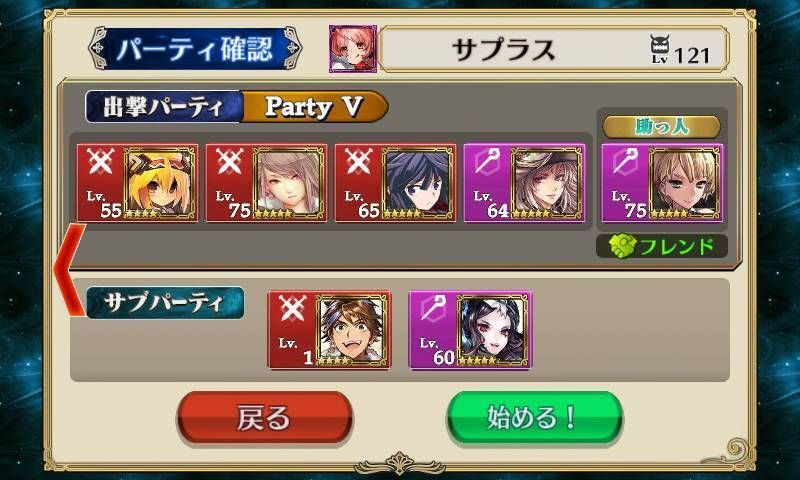This screenshot has height=480, width=800.
Task: Click the 戻る back button
Action: coord(264,418)
